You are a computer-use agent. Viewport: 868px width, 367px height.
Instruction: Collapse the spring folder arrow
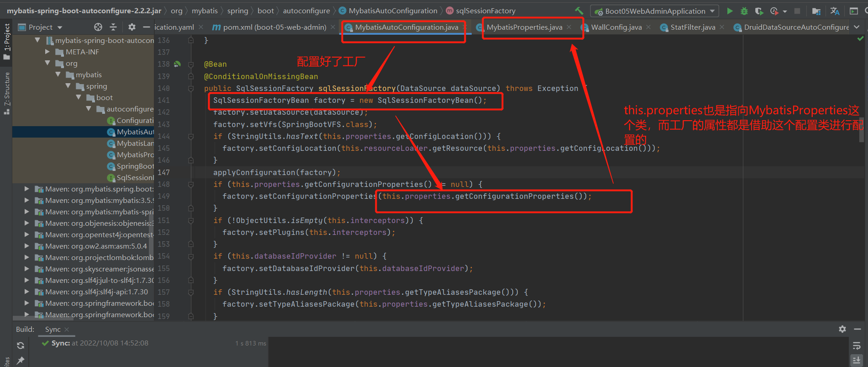coord(68,86)
